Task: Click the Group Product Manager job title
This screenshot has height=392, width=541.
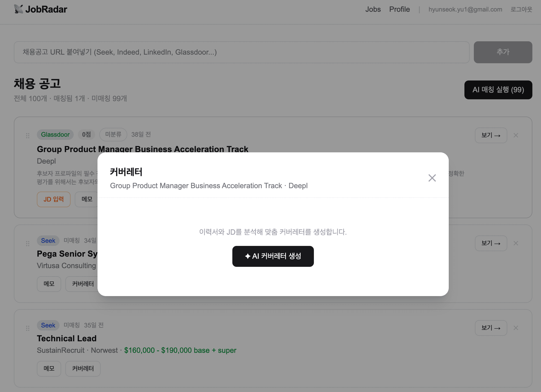Action: click(x=142, y=149)
